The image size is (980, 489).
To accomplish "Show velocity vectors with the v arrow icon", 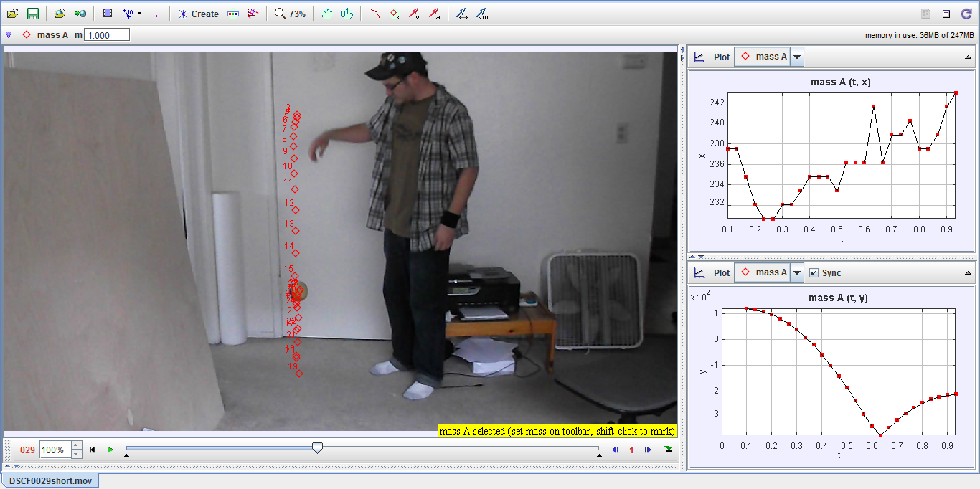I will pos(416,12).
